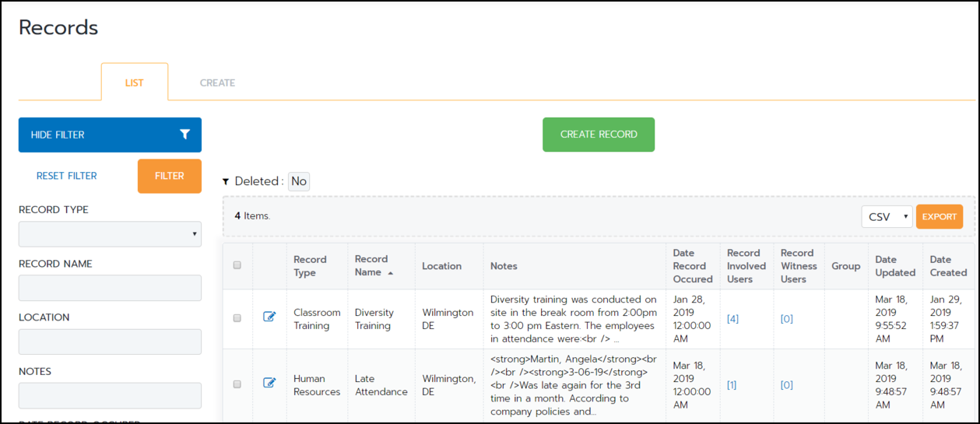Click the Deleted No filter tag
980x424 pixels.
299,181
